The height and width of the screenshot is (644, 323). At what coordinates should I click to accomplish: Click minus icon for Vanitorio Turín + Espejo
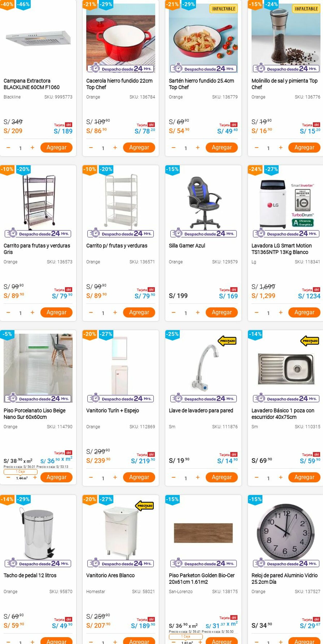pyautogui.click(x=91, y=477)
